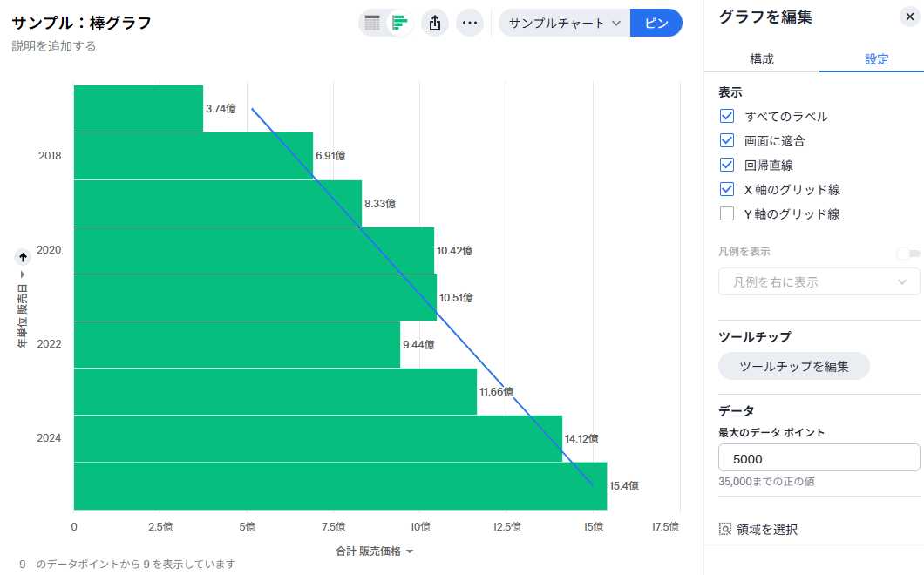Open the share icon button
This screenshot has height=575, width=924.
[435, 23]
